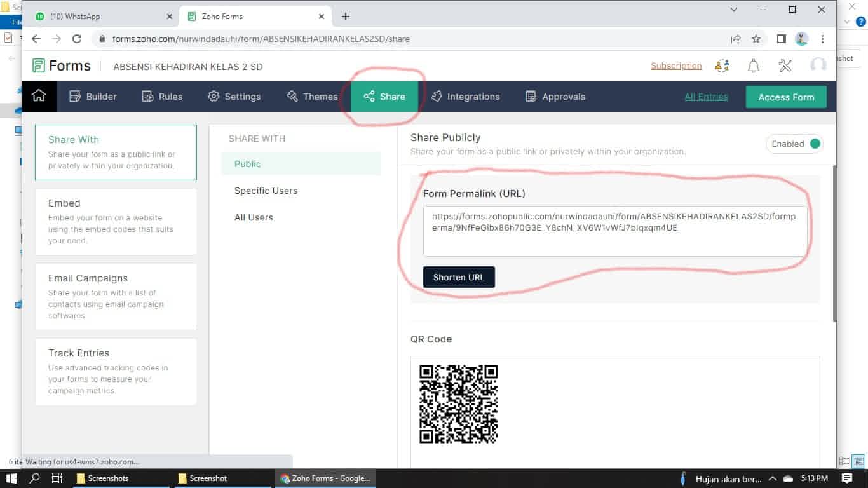Click the share panel vertical scrollbar

tap(834, 243)
